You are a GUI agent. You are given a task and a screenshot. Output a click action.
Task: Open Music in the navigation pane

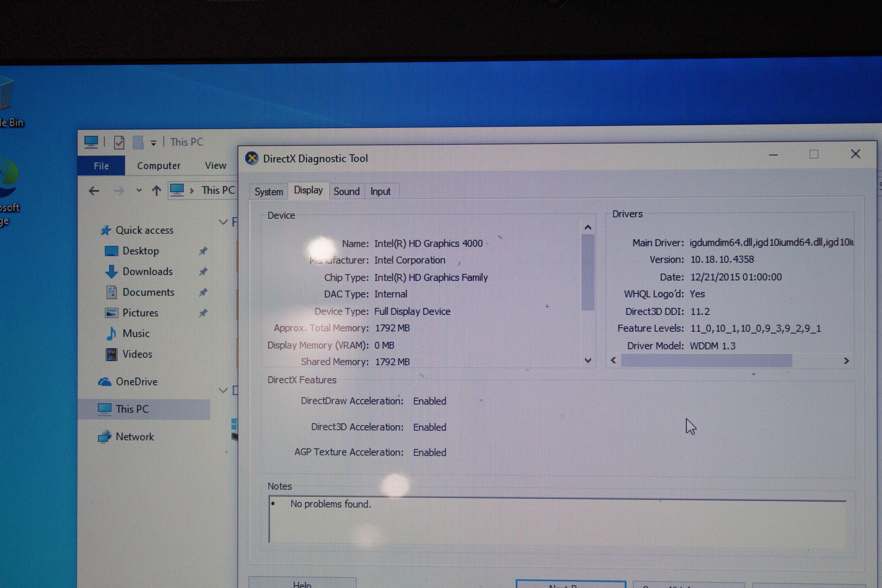coord(136,333)
